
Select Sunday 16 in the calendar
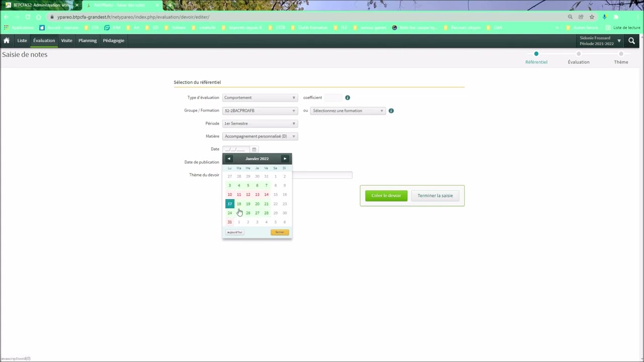[284, 195]
